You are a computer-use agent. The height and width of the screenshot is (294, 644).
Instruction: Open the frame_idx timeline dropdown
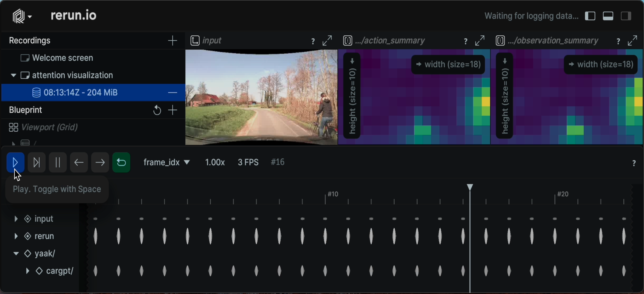[167, 162]
